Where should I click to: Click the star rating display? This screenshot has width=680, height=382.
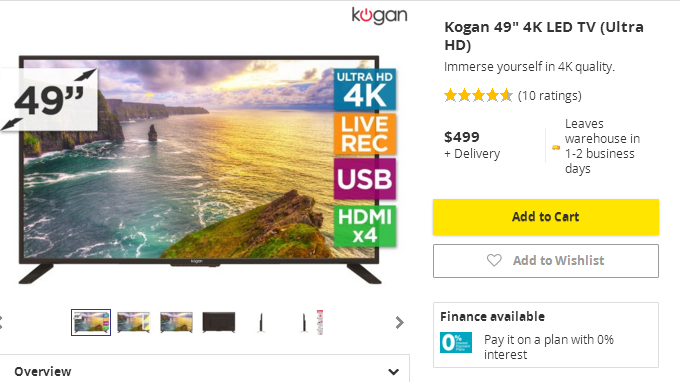[x=478, y=95]
